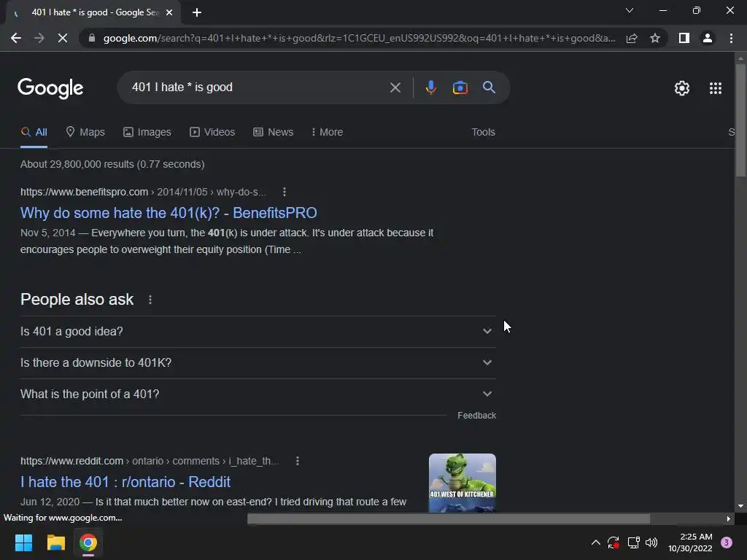The width and height of the screenshot is (747, 560).
Task: Switch to the Maps tab
Action: pos(85,132)
